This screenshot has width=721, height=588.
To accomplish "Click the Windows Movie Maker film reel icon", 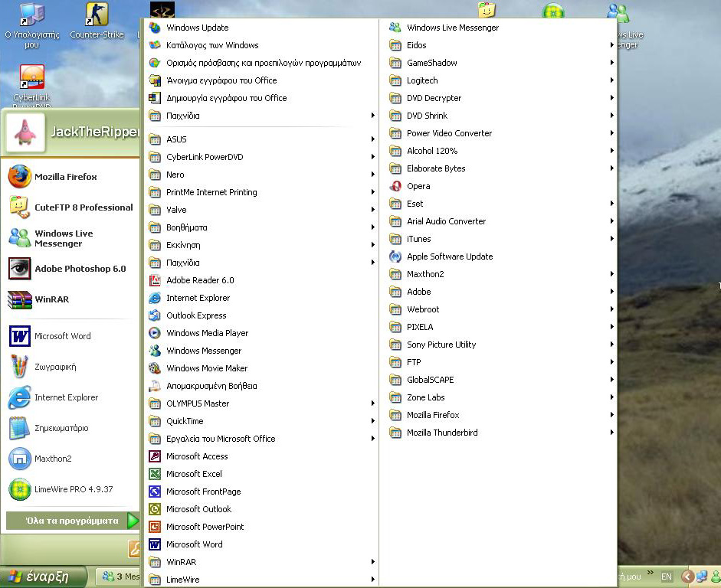I will [155, 368].
